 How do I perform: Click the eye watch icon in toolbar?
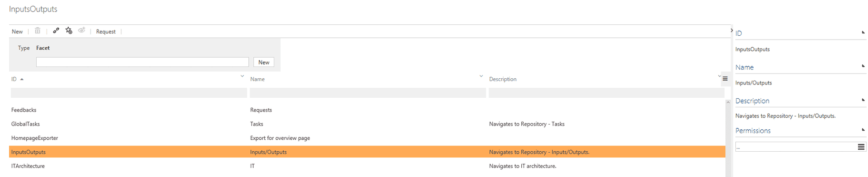[x=82, y=31]
